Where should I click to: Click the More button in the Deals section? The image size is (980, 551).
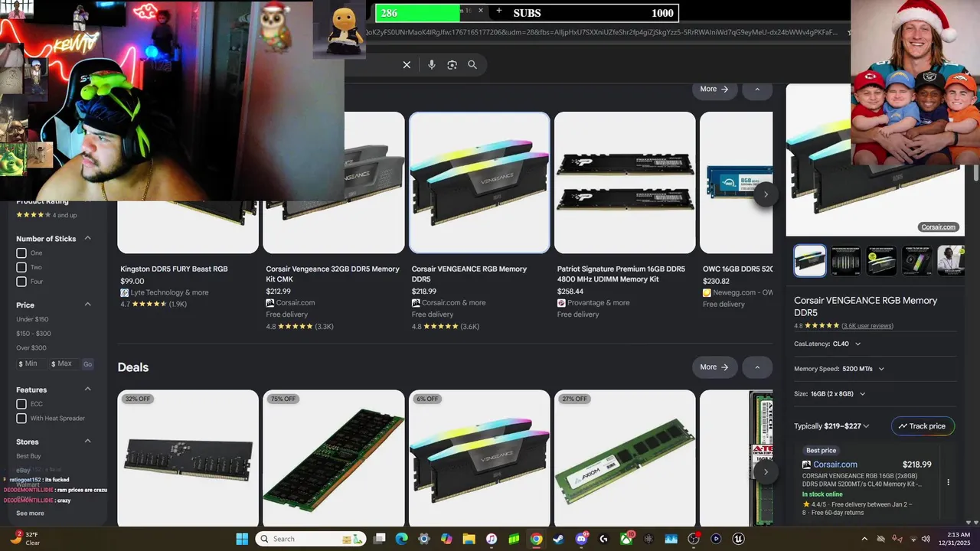(x=714, y=367)
